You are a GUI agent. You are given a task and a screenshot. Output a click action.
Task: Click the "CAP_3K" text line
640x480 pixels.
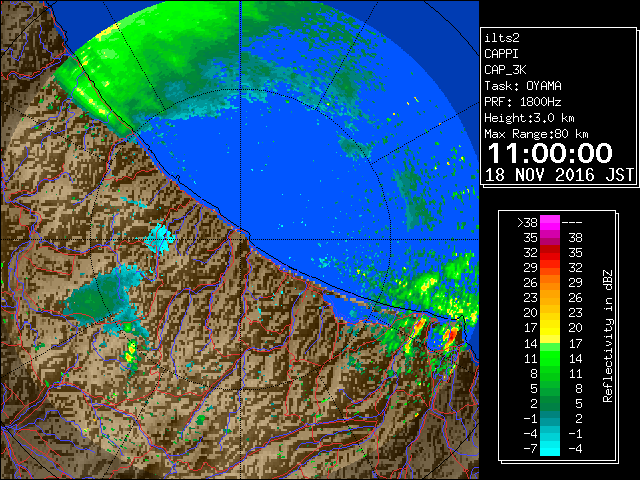pyautogui.click(x=505, y=70)
